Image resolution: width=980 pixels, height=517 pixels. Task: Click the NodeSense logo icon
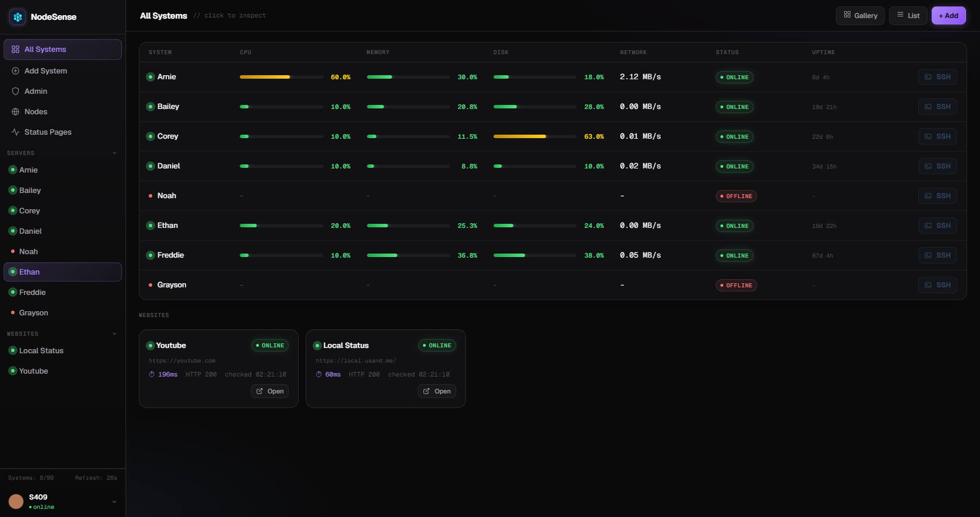pos(17,17)
